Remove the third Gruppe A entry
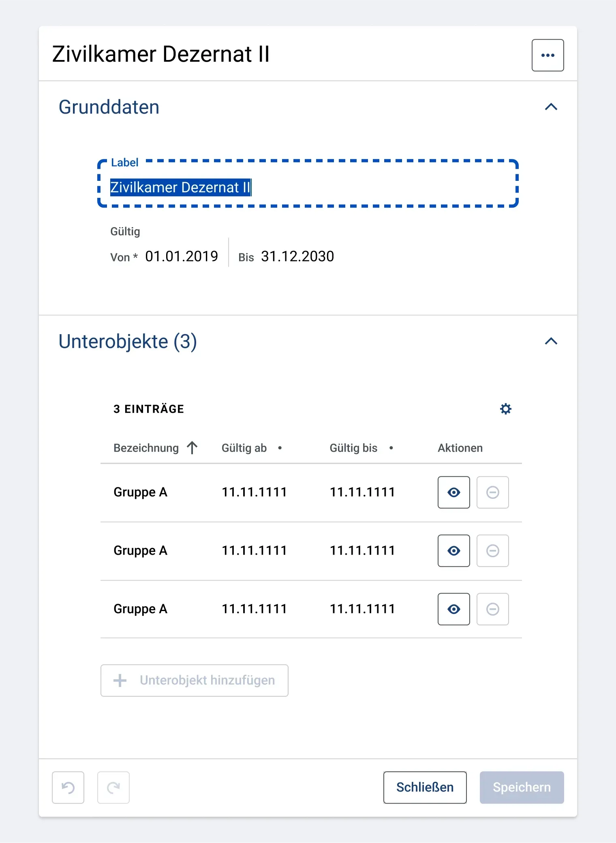616x843 pixels. 493,609
